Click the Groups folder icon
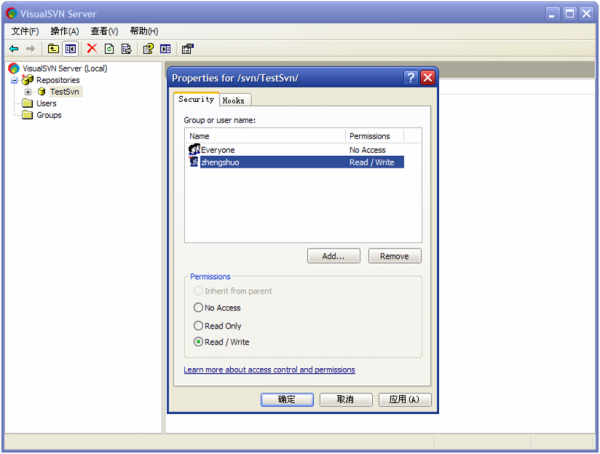600x454 pixels. 27,115
